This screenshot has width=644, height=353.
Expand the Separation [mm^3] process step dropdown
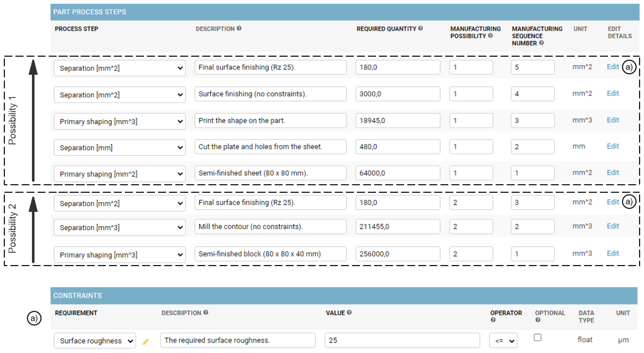pyautogui.click(x=120, y=227)
